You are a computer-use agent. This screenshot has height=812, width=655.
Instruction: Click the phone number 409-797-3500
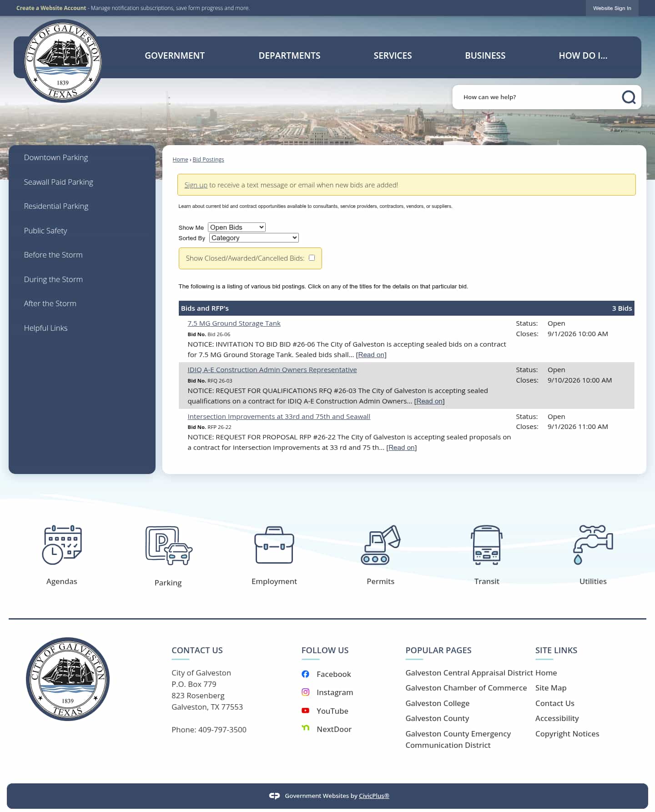pos(222,729)
